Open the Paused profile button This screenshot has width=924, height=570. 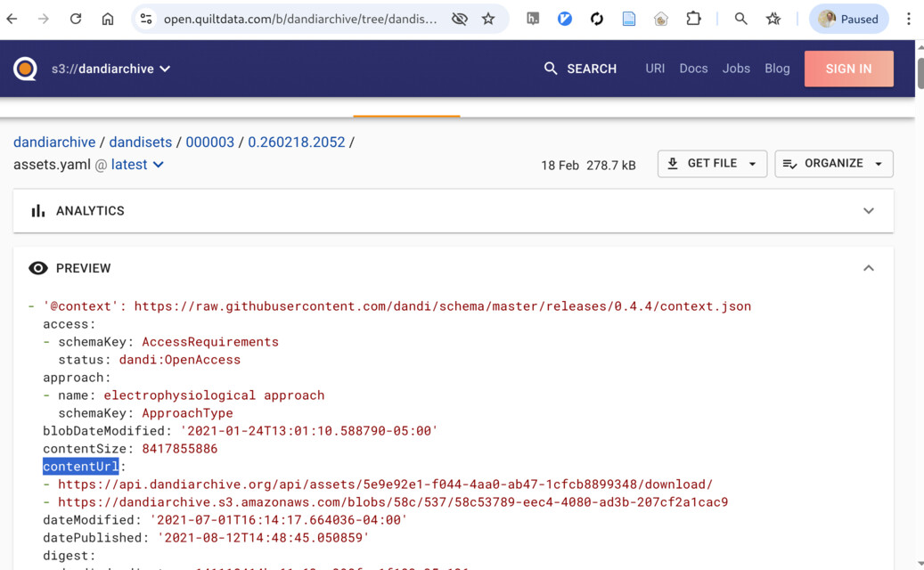pyautogui.click(x=848, y=19)
